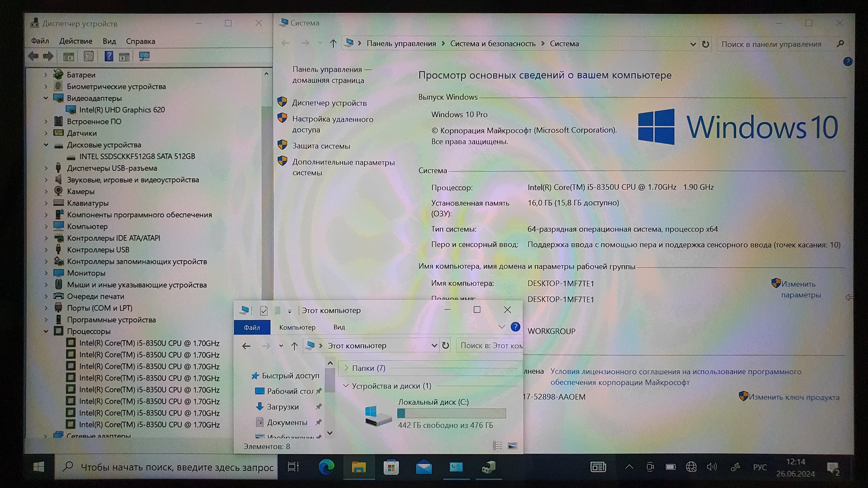Click the Task View taskbar icon

293,467
